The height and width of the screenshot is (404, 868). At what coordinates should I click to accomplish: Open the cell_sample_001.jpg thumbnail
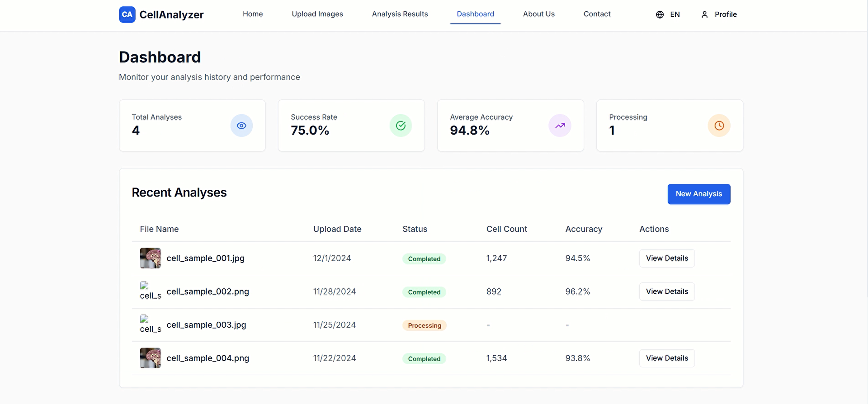pos(151,258)
